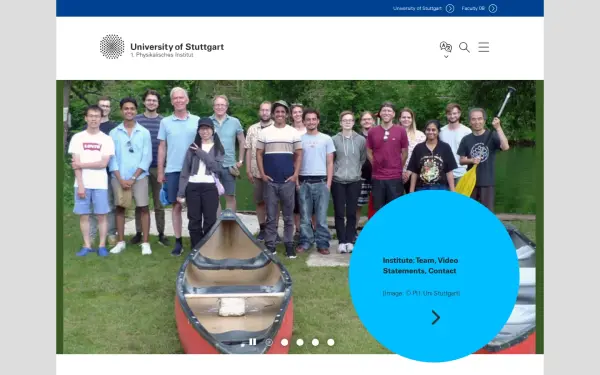The width and height of the screenshot is (600, 375).
Task: Open 'Institute: Team, Video Statements, Contact' link
Action: pyautogui.click(x=420, y=266)
